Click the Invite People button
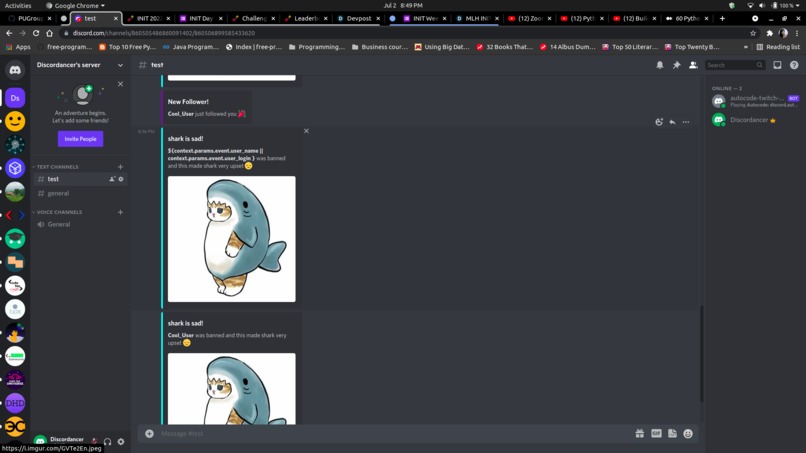 pos(80,139)
